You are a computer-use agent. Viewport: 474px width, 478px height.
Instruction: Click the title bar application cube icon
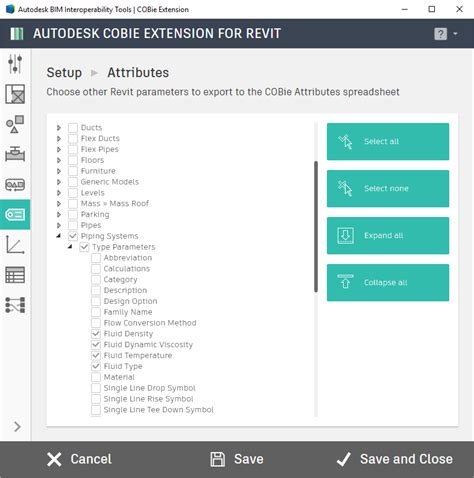[10, 9]
